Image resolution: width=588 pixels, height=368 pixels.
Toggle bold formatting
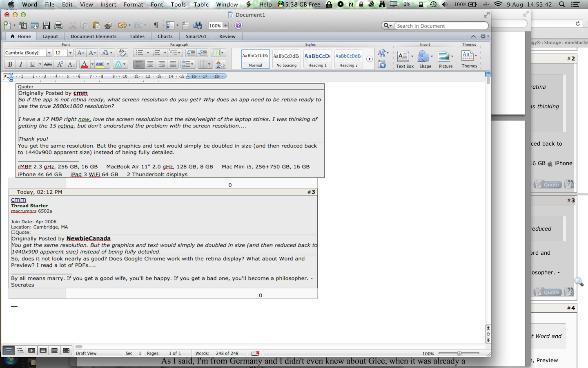coord(10,64)
